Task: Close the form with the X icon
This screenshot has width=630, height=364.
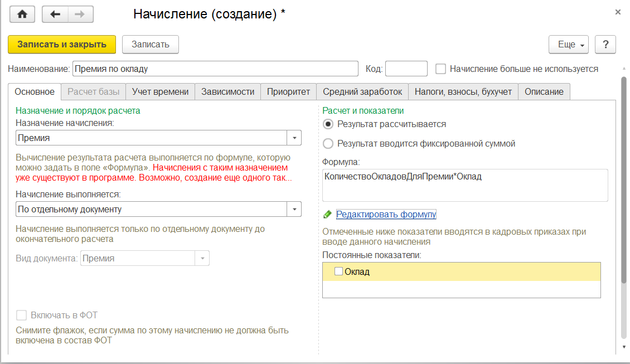Action: pyautogui.click(x=618, y=11)
